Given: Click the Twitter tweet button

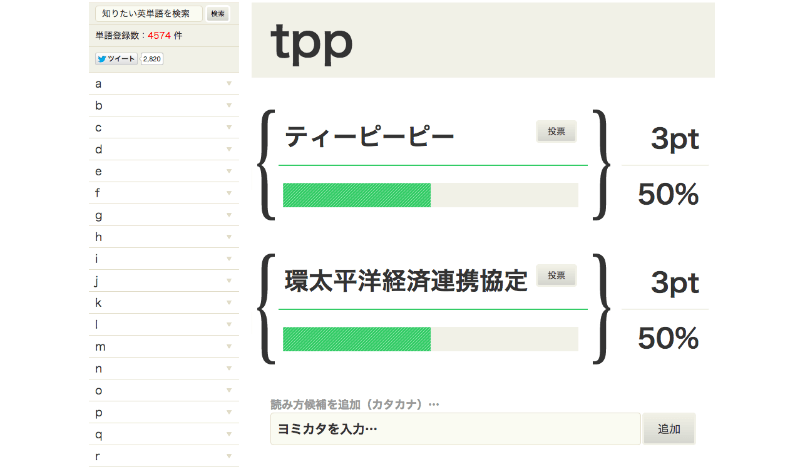Looking at the screenshot, I should point(116,59).
